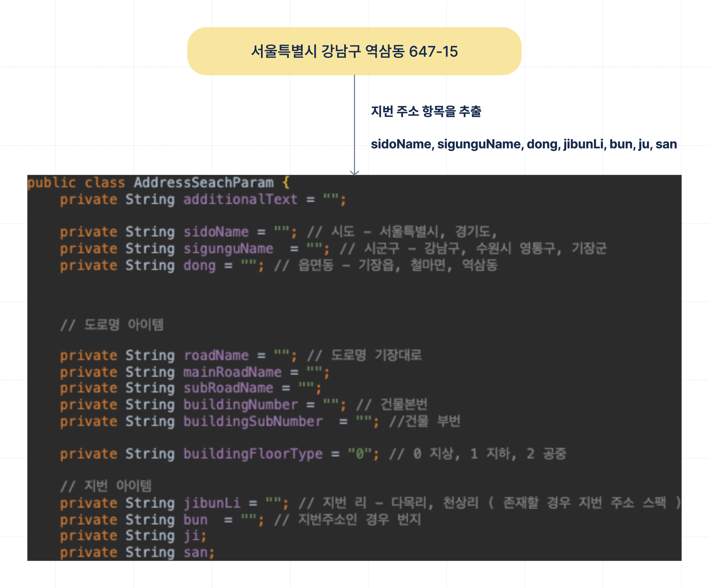Click the 'mainRoadName' declaration line
709x588 pixels.
(x=194, y=372)
